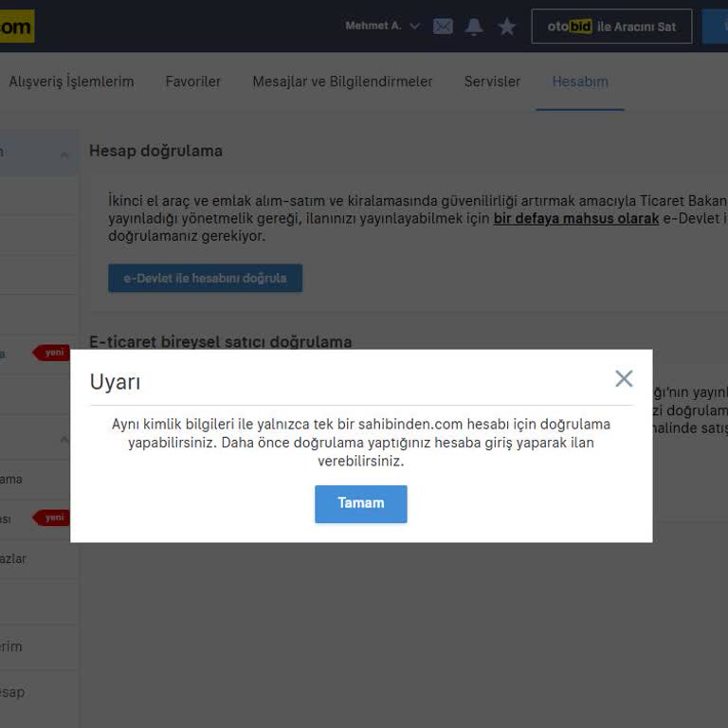Collapse the top sidebar section chevron
The image size is (728, 728).
(64, 155)
